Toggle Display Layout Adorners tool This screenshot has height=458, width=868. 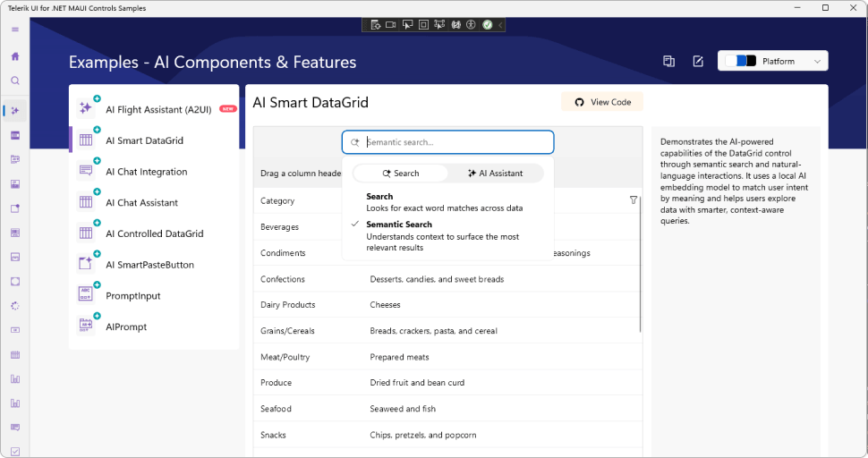(x=423, y=25)
